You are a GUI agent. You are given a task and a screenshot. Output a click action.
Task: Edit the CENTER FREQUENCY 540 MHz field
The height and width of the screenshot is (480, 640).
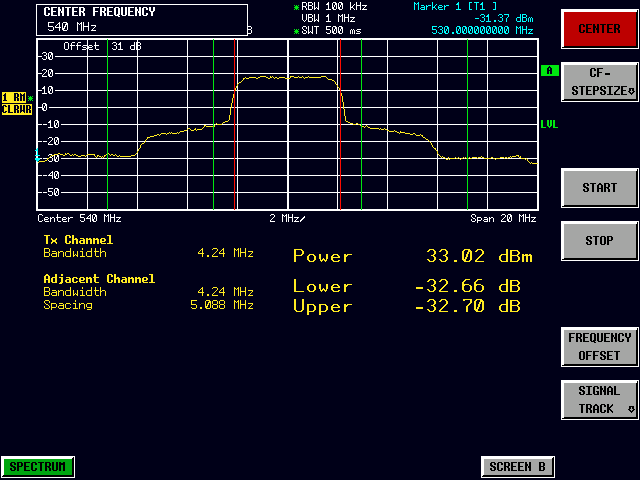142,20
